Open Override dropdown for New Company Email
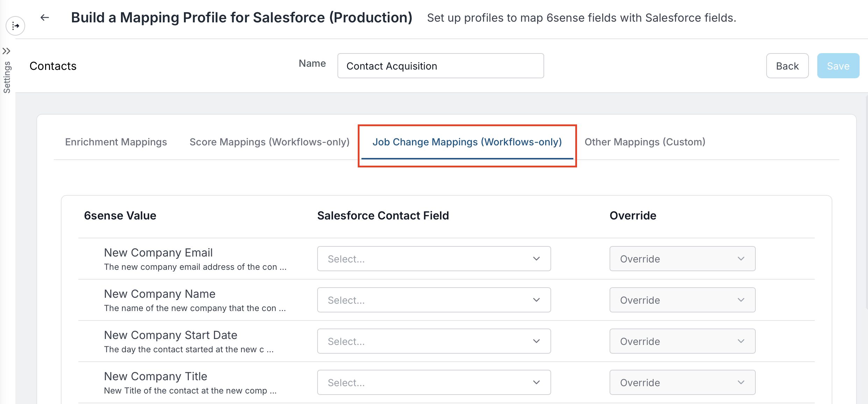 coord(682,259)
